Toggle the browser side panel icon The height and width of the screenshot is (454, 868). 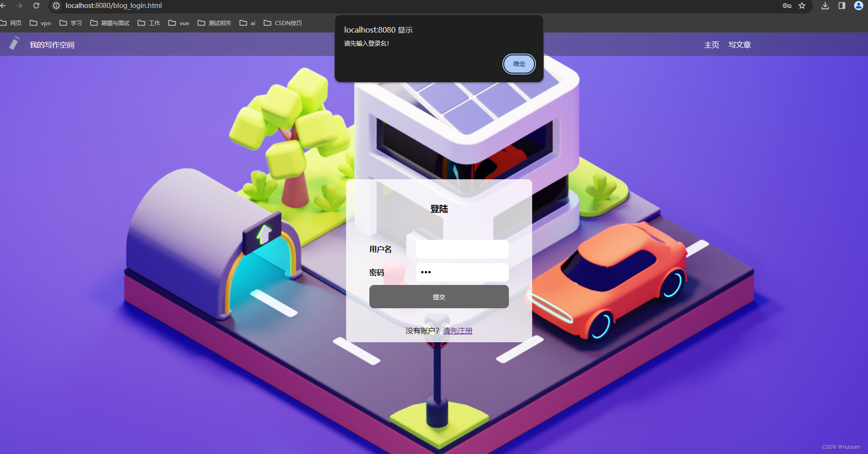[842, 6]
